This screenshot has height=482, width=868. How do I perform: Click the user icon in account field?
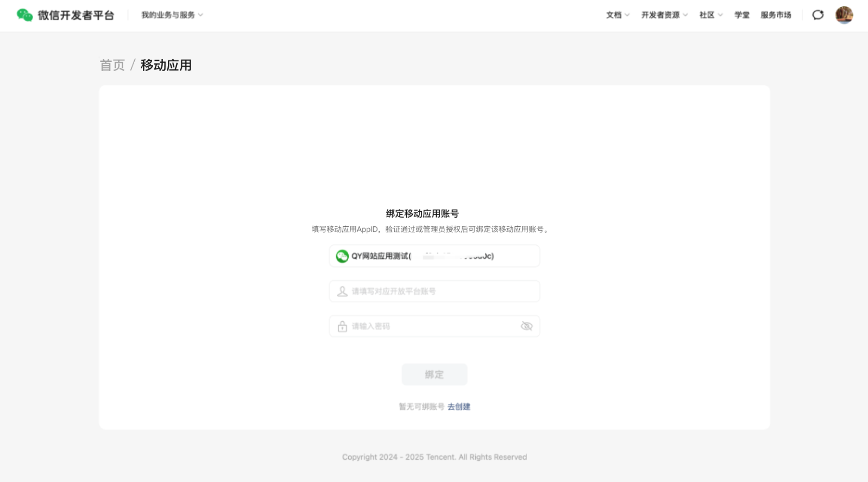coord(342,291)
